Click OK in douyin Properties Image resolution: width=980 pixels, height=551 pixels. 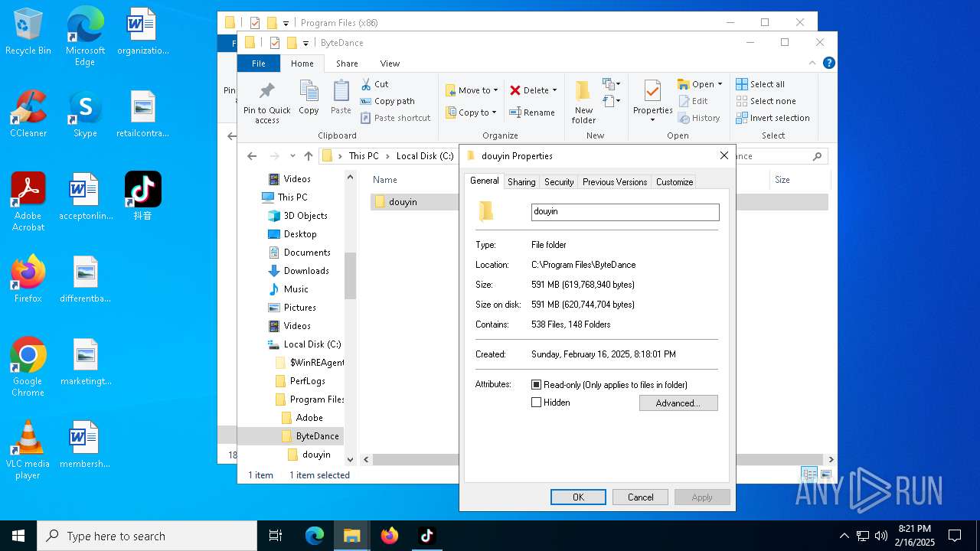tap(578, 497)
